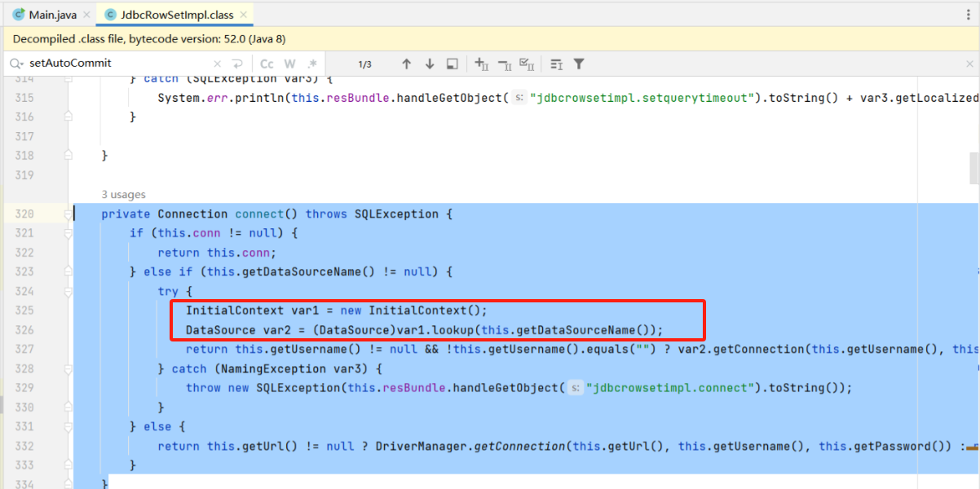Toggle Words (W) search option

289,64
